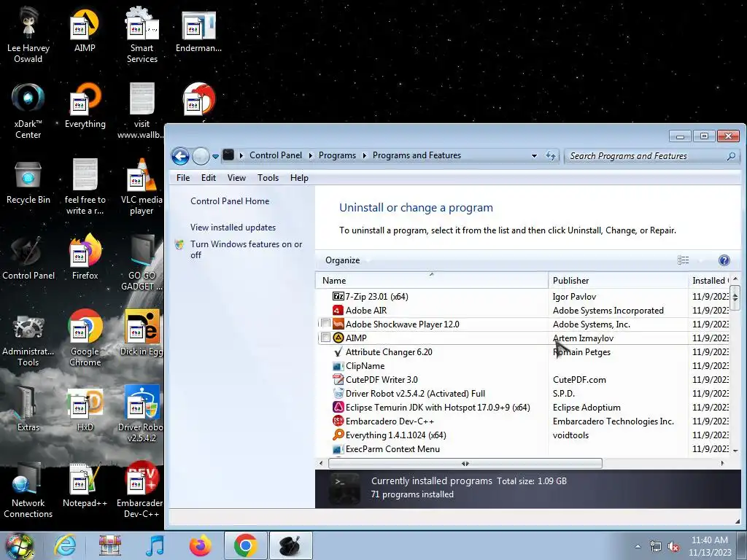Open the music note taskbar icon

[x=155, y=545]
